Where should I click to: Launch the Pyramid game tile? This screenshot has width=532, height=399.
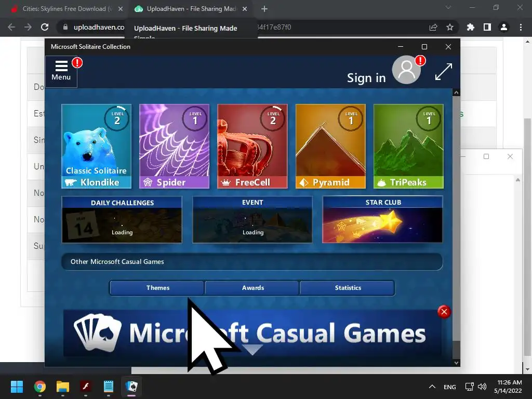pos(330,146)
